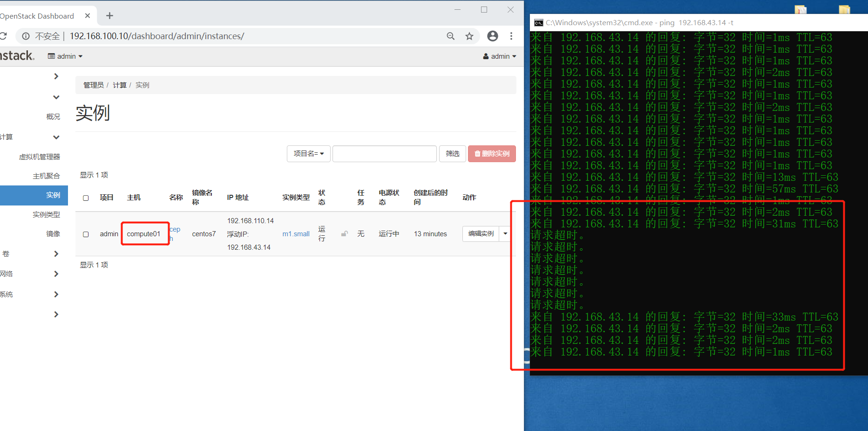Screen dimensions: 868x431
Task: Click the 筛选 filter button
Action: [452, 153]
